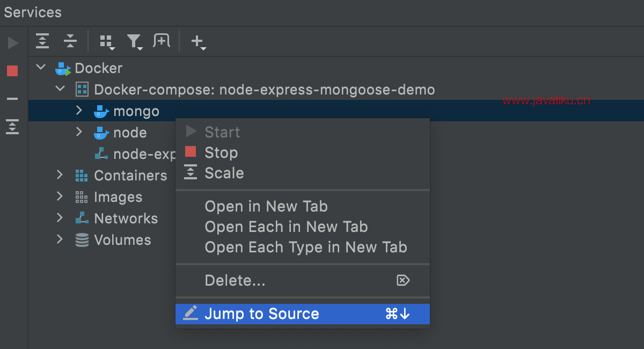Viewport: 644px width, 349px height.
Task: Click the Add Service plus icon
Action: point(198,42)
